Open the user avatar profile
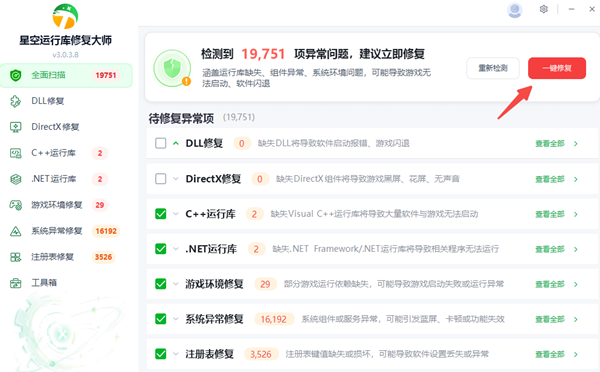Screen dimensions: 600x372 [x=515, y=10]
